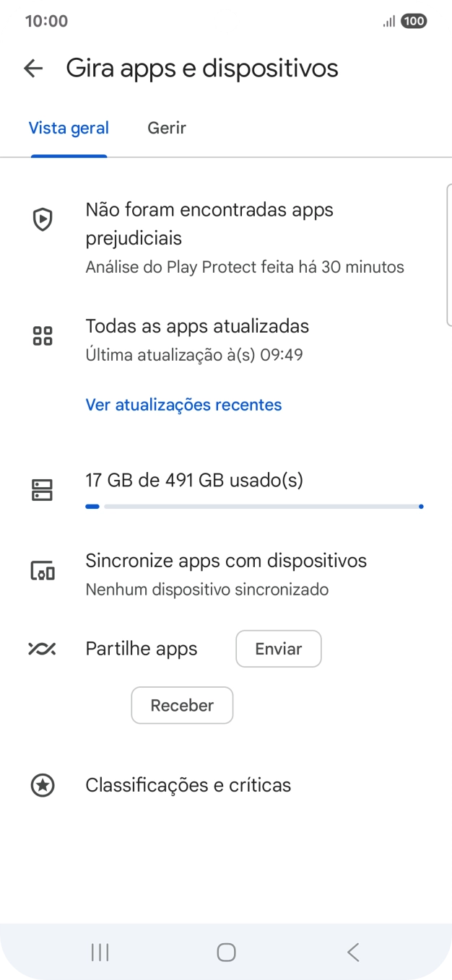Open recent apps from navigation bar
This screenshot has width=452, height=980.
pyautogui.click(x=100, y=953)
